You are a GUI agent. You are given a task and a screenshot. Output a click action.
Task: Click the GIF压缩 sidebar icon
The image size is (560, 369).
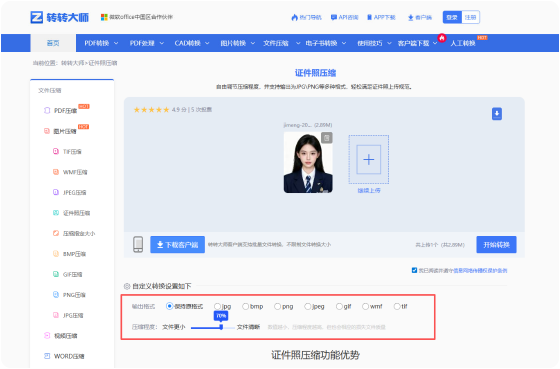click(56, 274)
